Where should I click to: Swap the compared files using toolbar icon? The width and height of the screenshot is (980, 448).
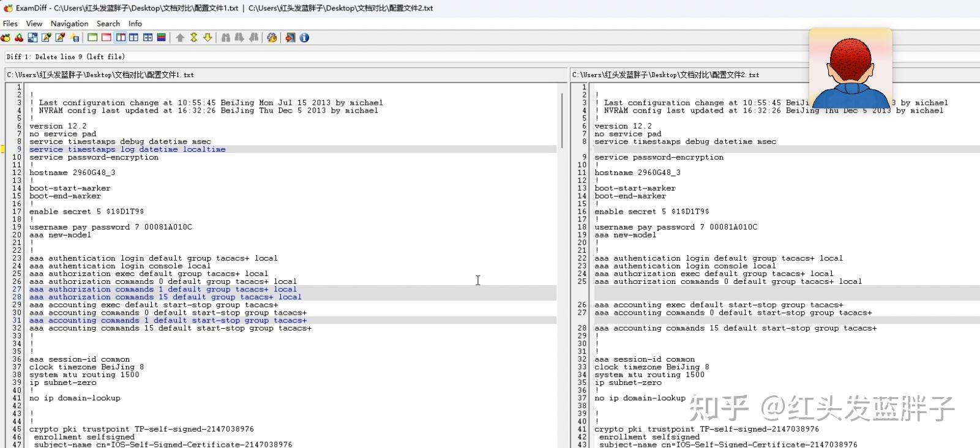coord(32,38)
